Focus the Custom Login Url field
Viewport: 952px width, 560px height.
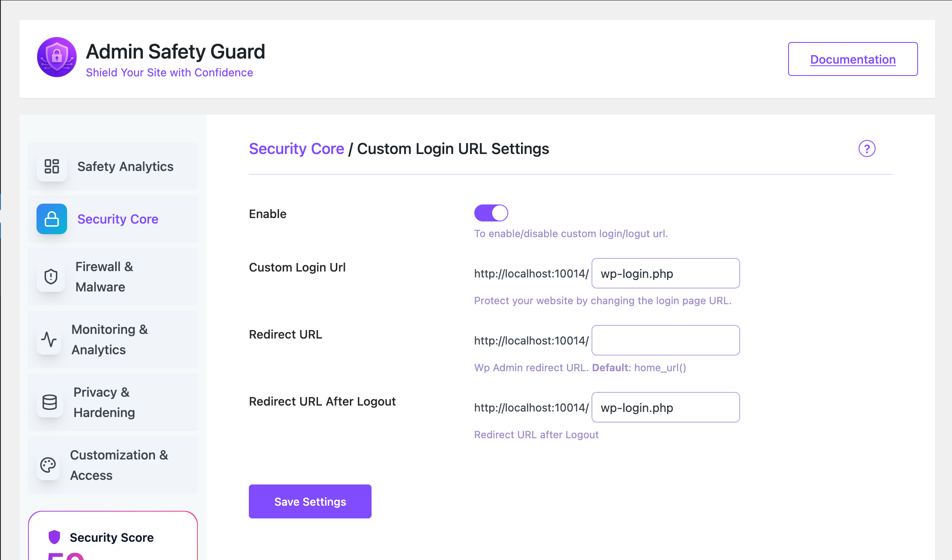665,274
